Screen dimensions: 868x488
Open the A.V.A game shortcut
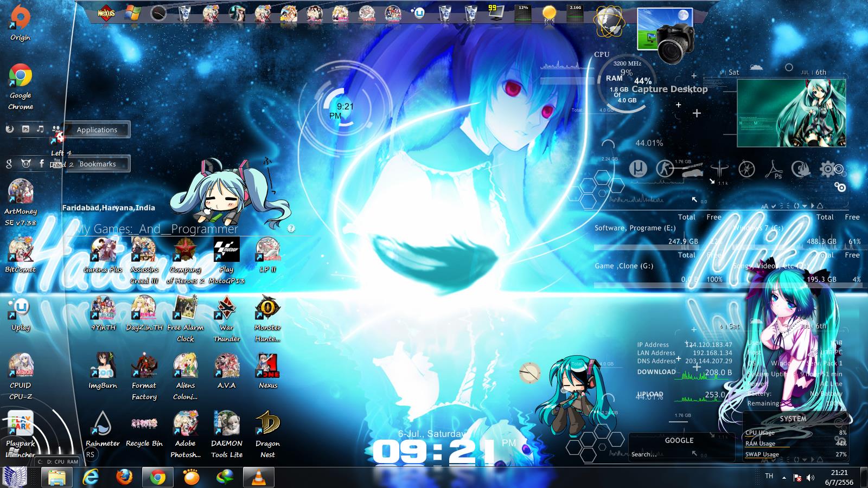tap(226, 371)
